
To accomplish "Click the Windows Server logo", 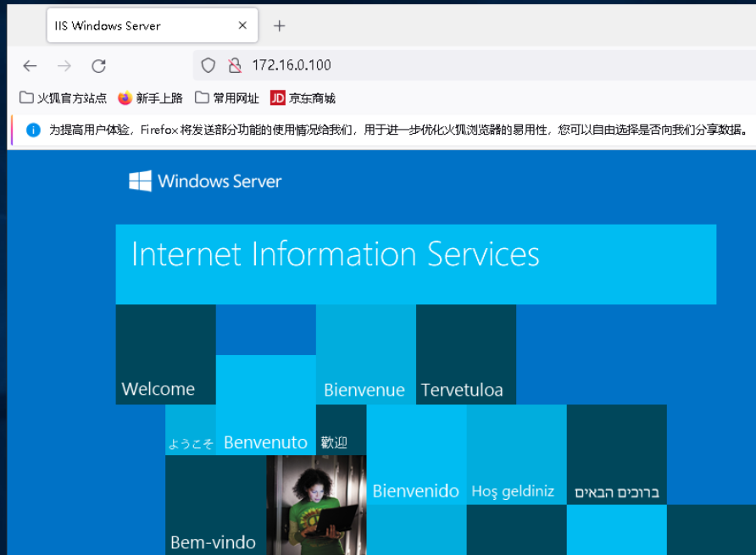I will (205, 180).
